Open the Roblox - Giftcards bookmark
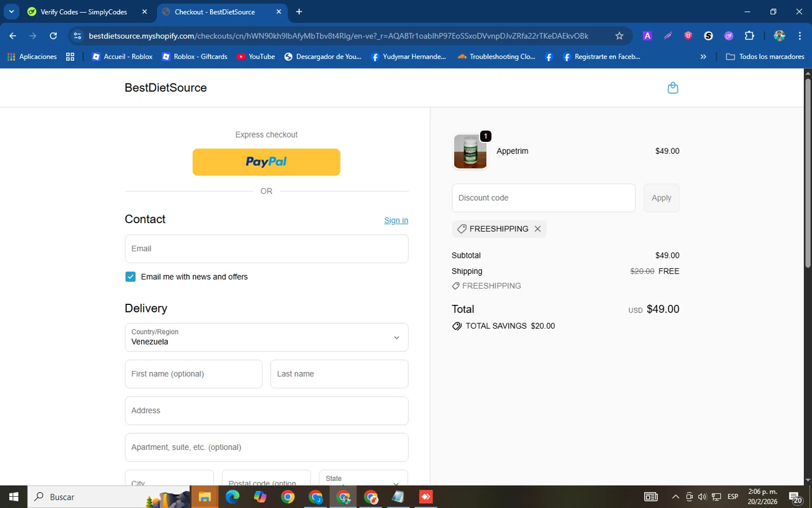 tap(195, 56)
